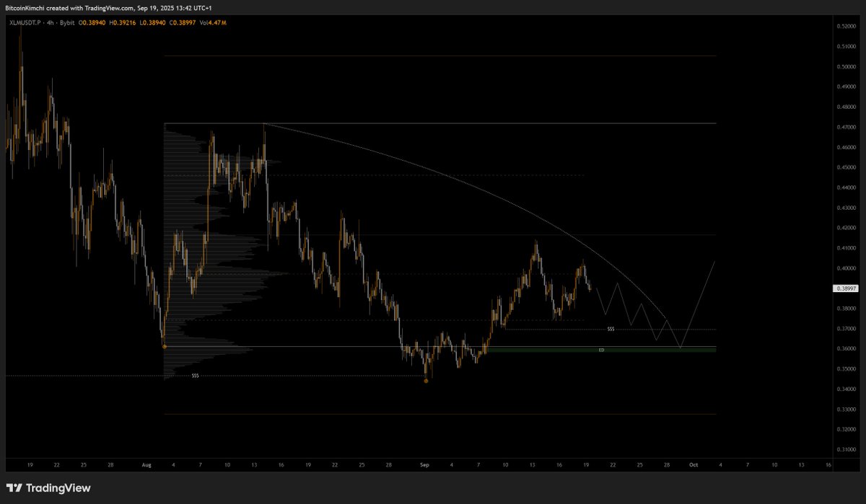Click the 0.34000 price axis label
Screen dimensions: 866x504
pos(846,389)
